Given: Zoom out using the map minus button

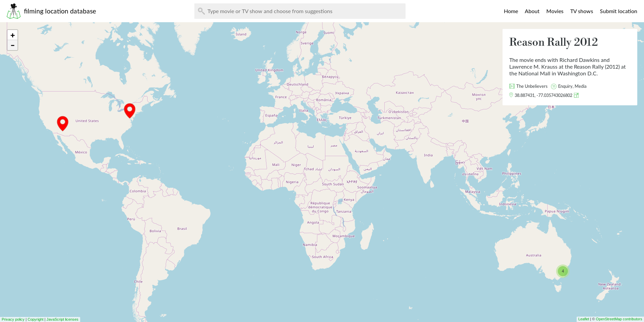Looking at the screenshot, I should [12, 45].
